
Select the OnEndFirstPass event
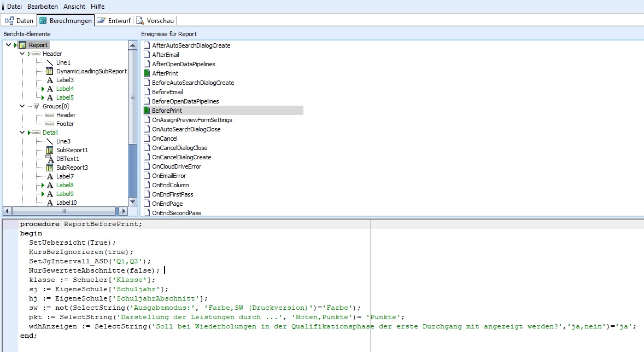click(173, 194)
